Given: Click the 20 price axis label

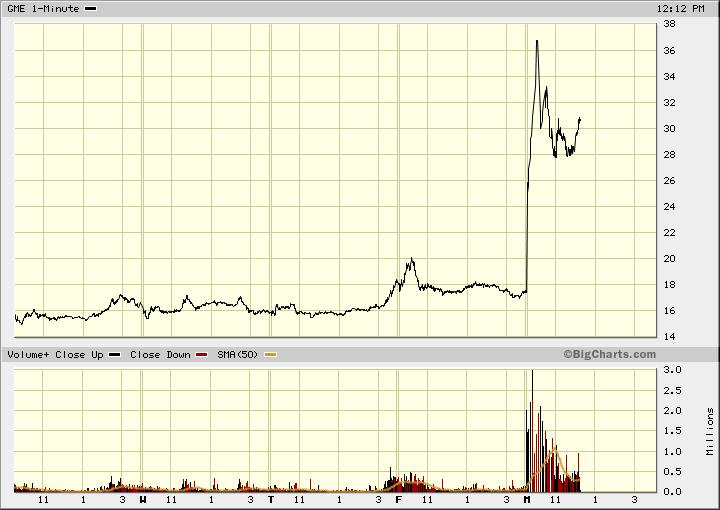Looking at the screenshot, I should point(669,258).
